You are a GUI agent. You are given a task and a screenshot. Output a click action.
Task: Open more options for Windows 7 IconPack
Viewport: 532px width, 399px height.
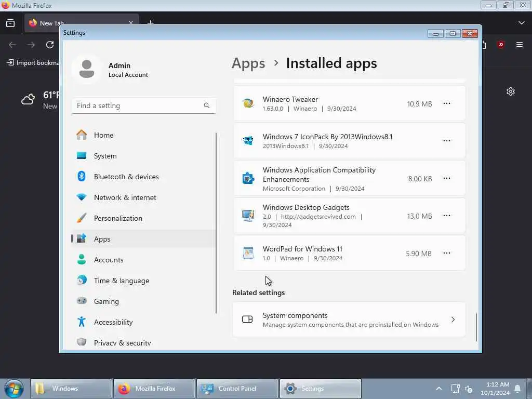(x=446, y=141)
